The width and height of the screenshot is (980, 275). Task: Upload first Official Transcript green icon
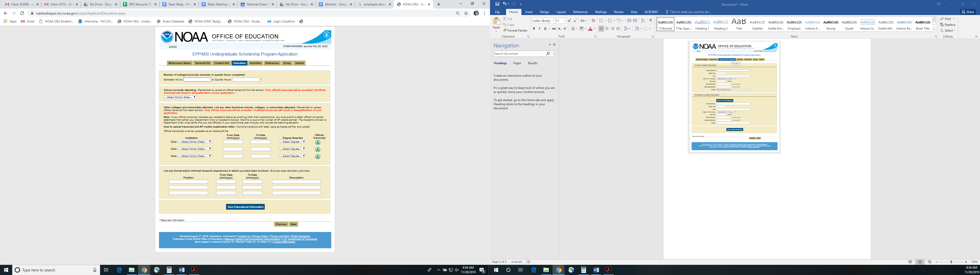pos(318,142)
